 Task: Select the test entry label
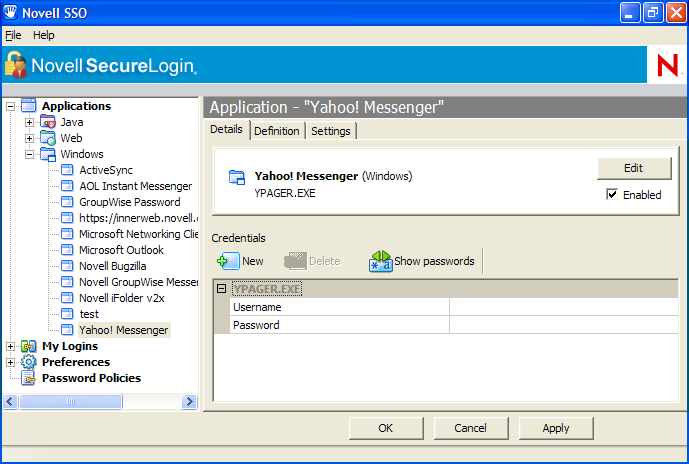89,314
